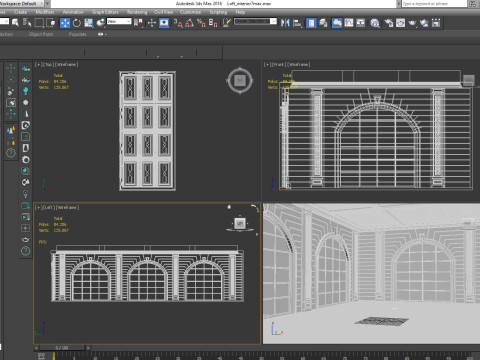Switch to the Object Paint ribbon tab

(x=41, y=34)
